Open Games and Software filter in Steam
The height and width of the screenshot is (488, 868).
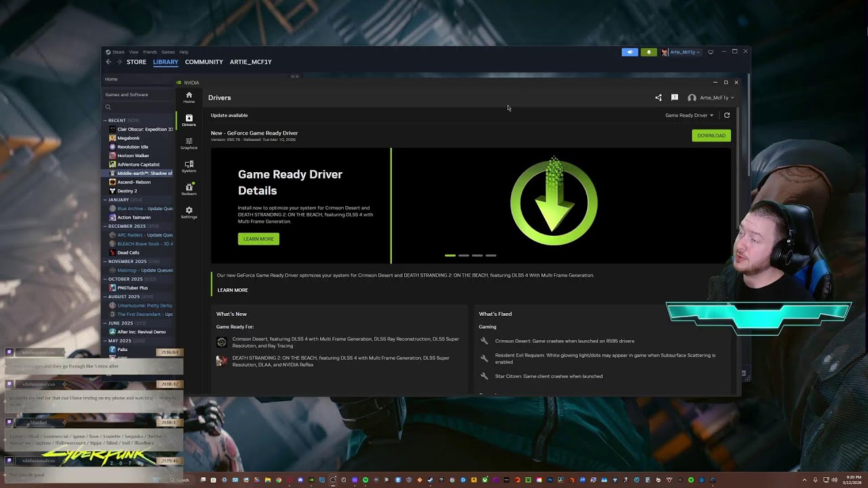tap(127, 95)
